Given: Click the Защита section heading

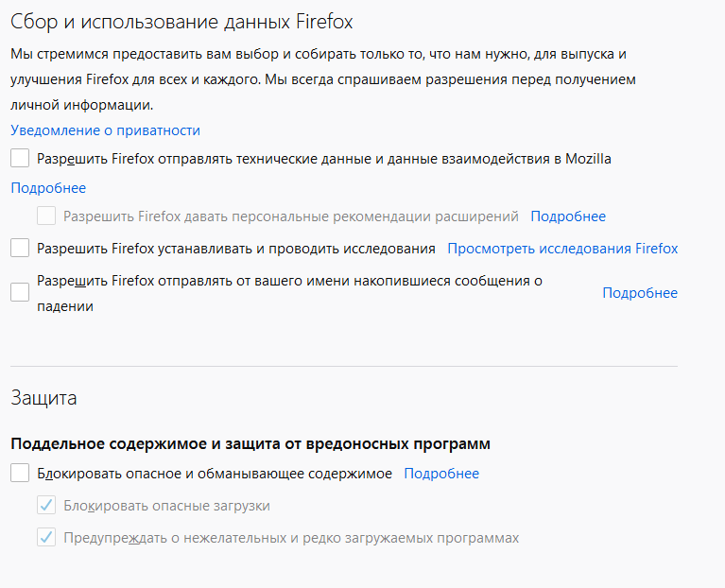Looking at the screenshot, I should point(43,398).
